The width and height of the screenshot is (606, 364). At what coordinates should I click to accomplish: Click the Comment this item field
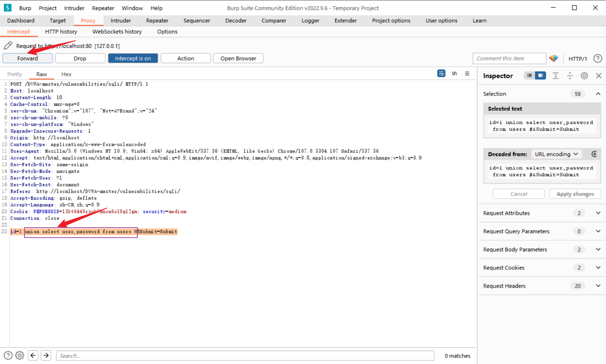(509, 58)
